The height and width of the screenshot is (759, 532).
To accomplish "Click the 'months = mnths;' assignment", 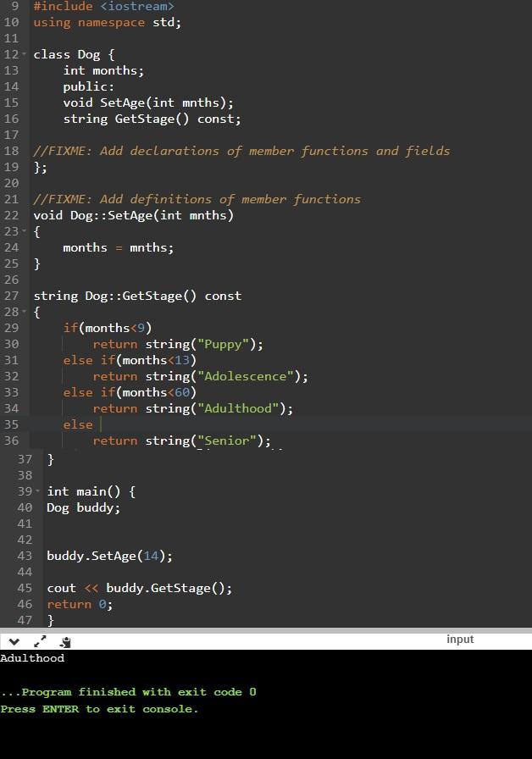I will tap(118, 247).
